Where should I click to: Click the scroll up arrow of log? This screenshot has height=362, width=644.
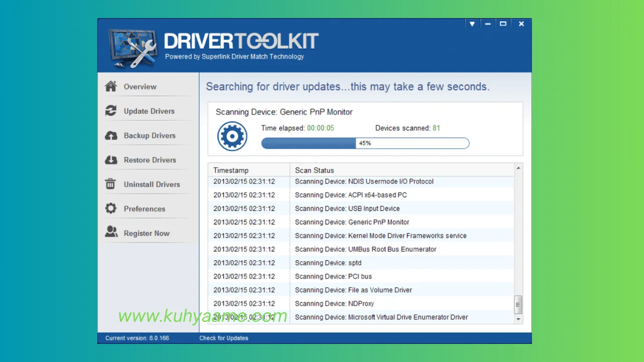coord(518,168)
